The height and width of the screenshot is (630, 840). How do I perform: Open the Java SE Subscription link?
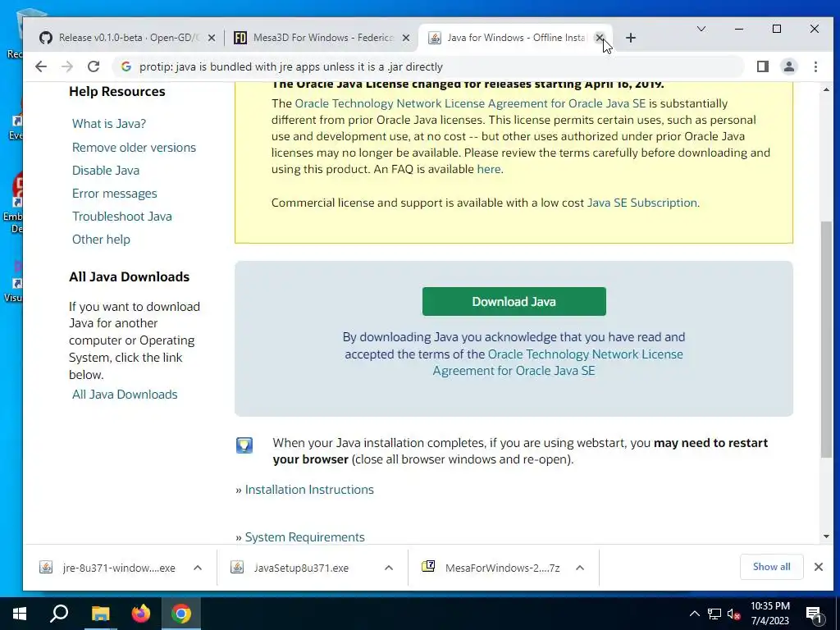[x=641, y=203]
